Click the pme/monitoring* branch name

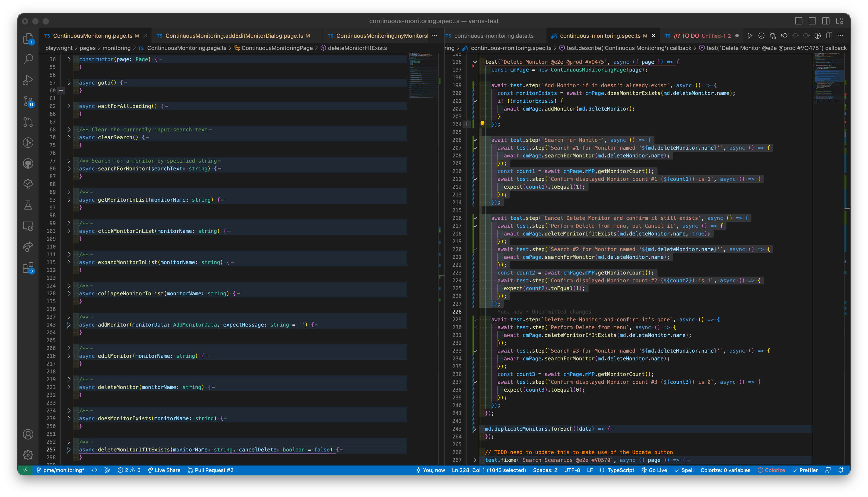[x=63, y=470]
